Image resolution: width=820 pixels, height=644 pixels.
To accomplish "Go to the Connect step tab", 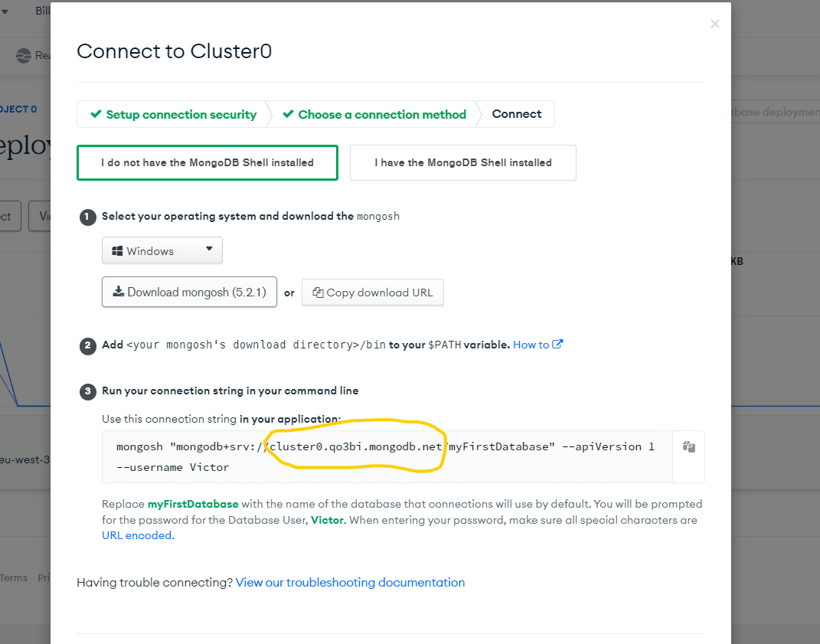I will (x=516, y=114).
